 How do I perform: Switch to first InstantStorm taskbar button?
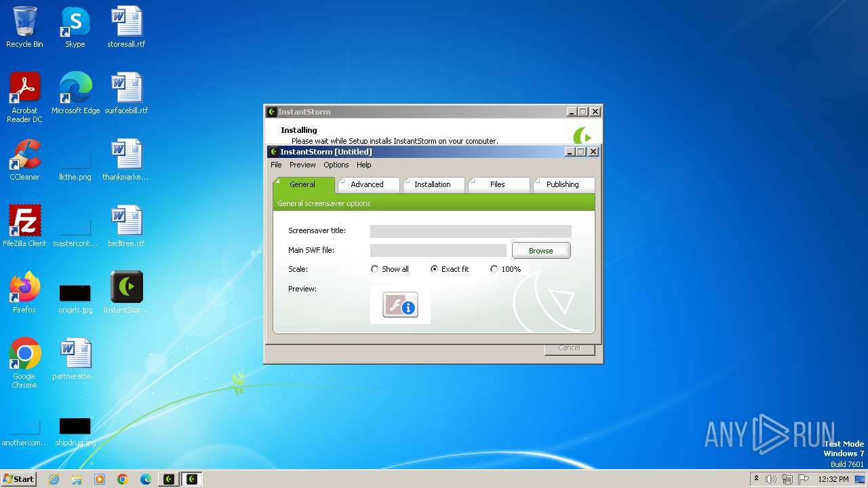click(169, 479)
